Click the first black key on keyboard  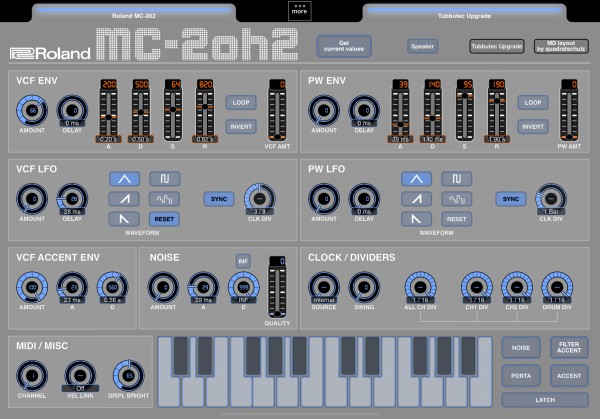(x=181, y=355)
